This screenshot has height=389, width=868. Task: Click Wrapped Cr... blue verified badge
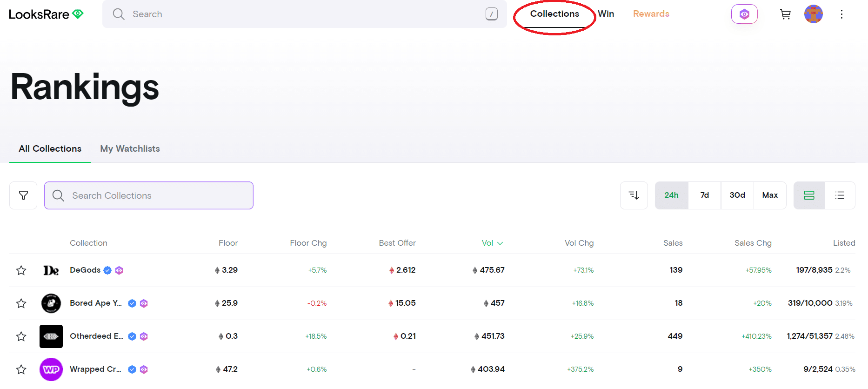coord(132,369)
